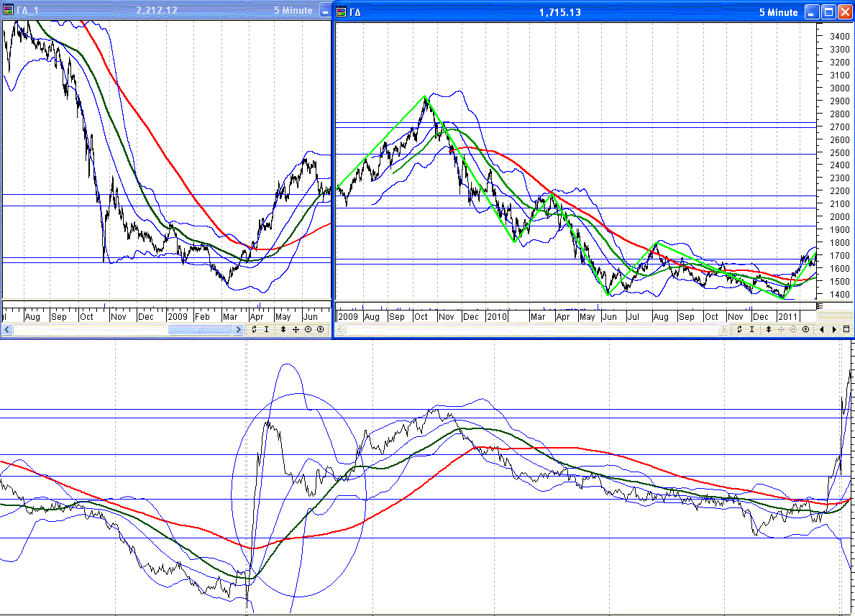Viewport: 855px width, 616px height.
Task: Click vertical scale arrows icon in left chart
Action: click(x=284, y=329)
